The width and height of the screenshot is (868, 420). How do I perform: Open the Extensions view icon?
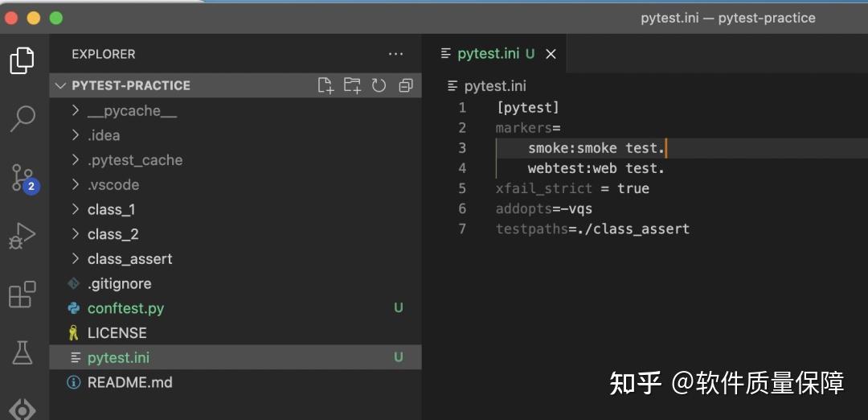pos(23,294)
